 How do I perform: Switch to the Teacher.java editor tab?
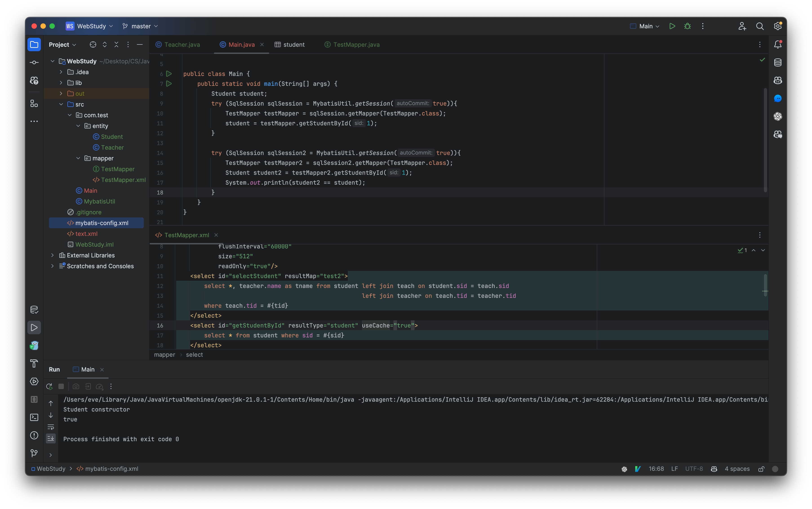182,45
